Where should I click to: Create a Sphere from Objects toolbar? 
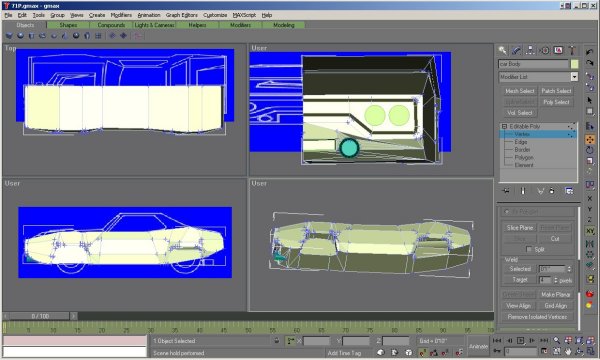(x=20, y=36)
